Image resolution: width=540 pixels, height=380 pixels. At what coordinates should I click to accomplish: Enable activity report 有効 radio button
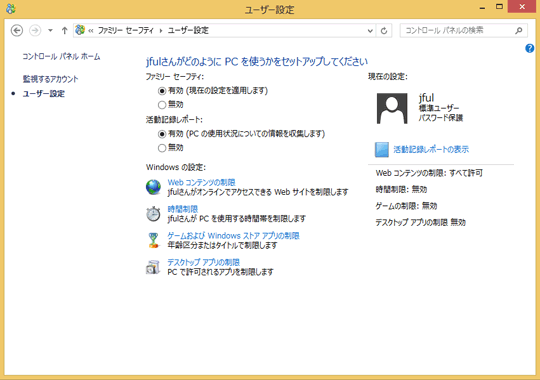[162, 134]
